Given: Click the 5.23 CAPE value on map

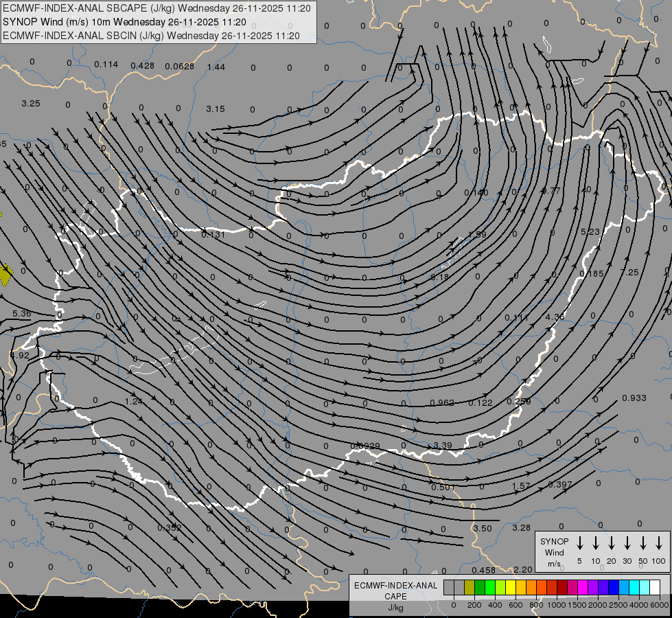Looking at the screenshot, I should 590,232.
